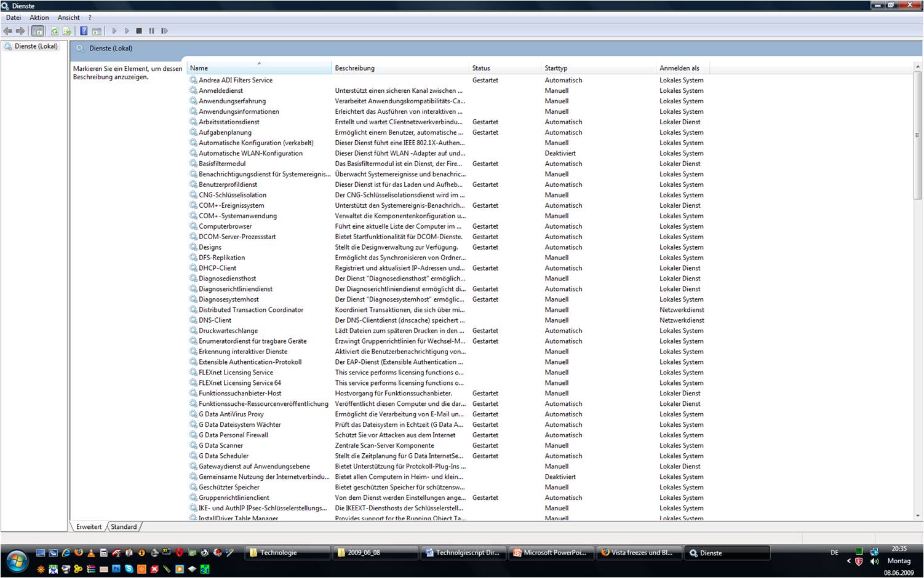This screenshot has width=924, height=578.
Task: Click gear icon beside DFS-Replikation
Action: (x=193, y=258)
